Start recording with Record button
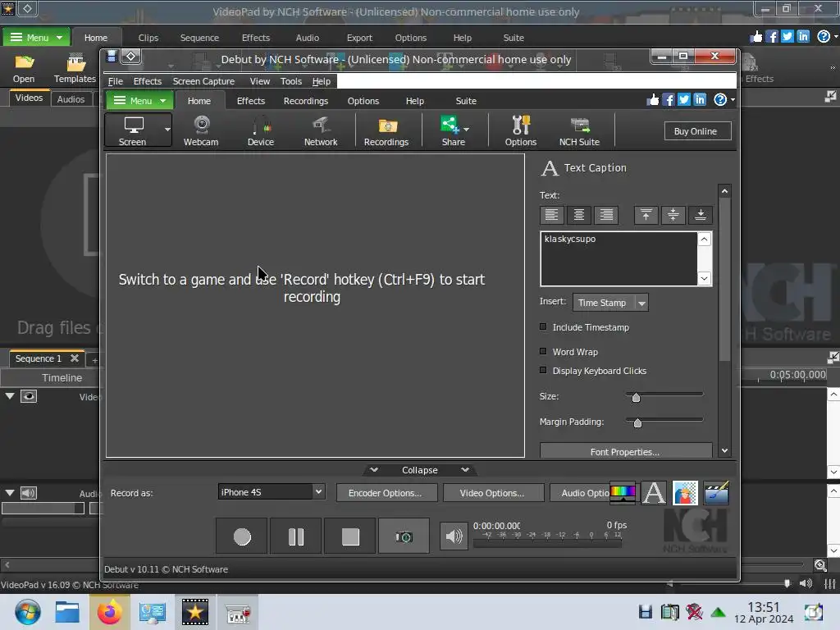 coord(242,536)
